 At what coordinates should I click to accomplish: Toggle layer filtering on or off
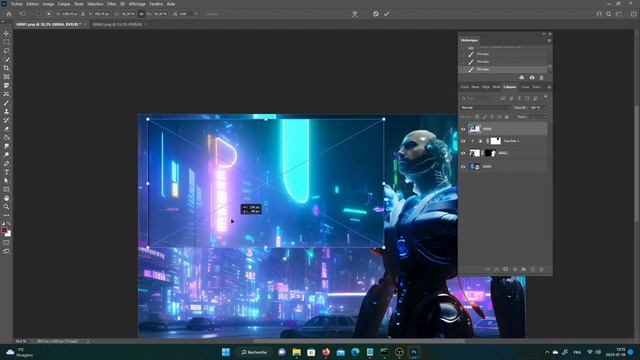546,97
